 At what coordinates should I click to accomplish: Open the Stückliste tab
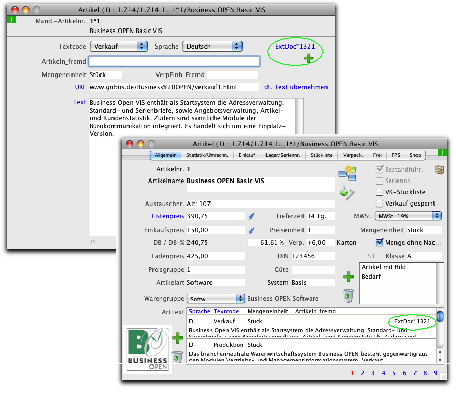[321, 155]
